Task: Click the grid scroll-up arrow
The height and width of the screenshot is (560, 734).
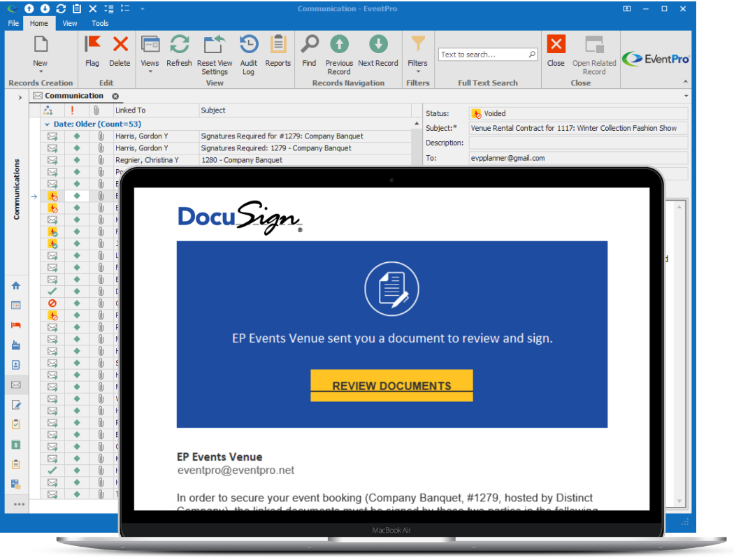Action: (417, 124)
